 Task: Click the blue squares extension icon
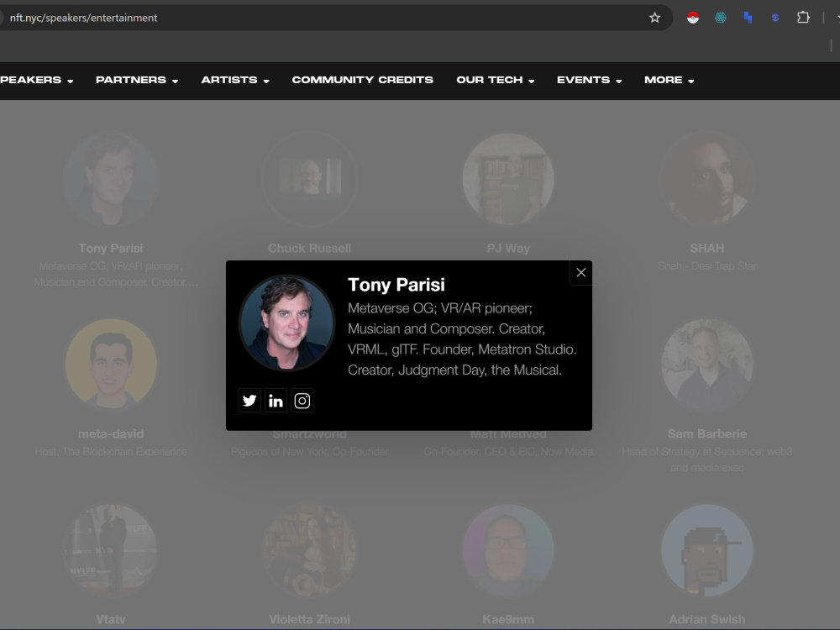[x=748, y=18]
